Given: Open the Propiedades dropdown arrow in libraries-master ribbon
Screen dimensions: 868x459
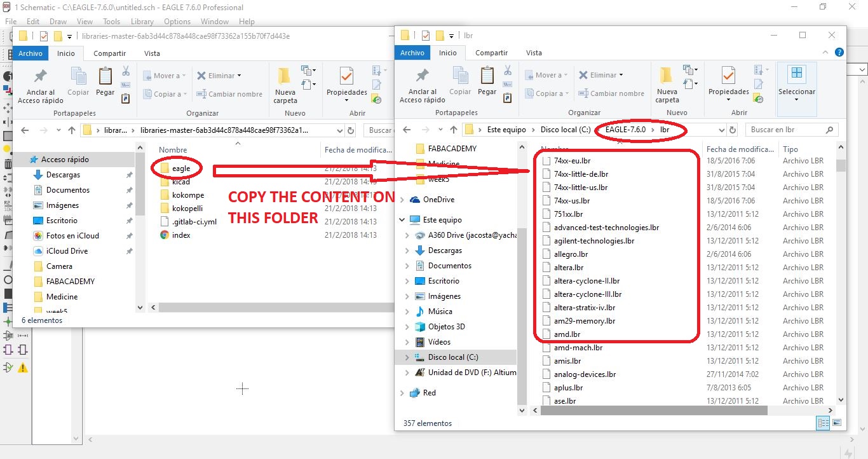Looking at the screenshot, I should (346, 100).
